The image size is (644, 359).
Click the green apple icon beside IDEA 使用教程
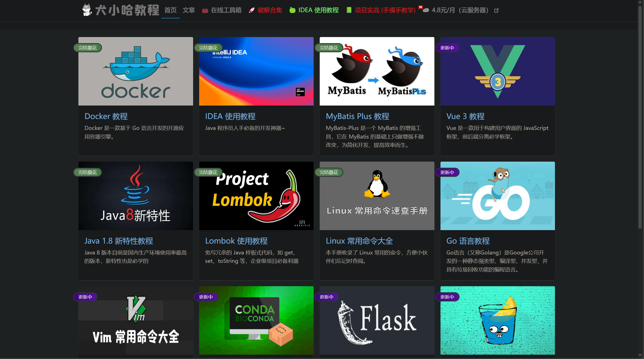click(x=292, y=10)
